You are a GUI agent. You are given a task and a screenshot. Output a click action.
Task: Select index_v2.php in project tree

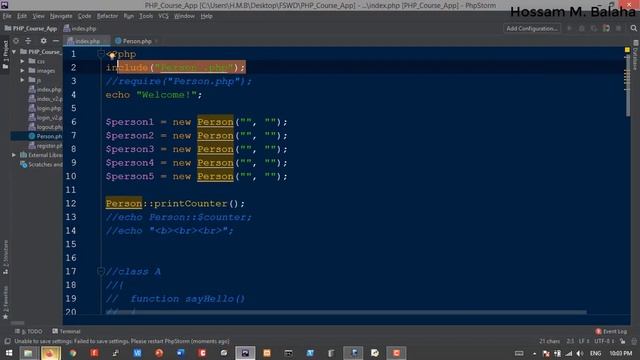pyautogui.click(x=45, y=99)
